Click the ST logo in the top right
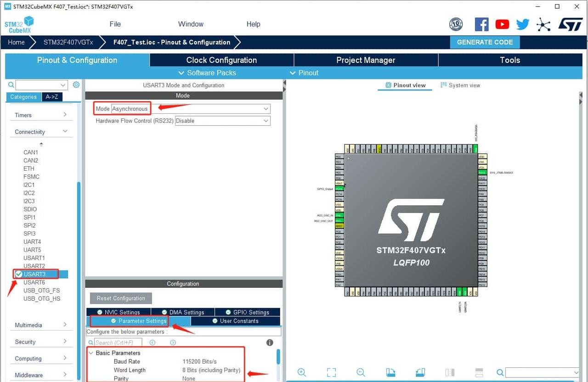The image size is (588, 382). click(570, 24)
